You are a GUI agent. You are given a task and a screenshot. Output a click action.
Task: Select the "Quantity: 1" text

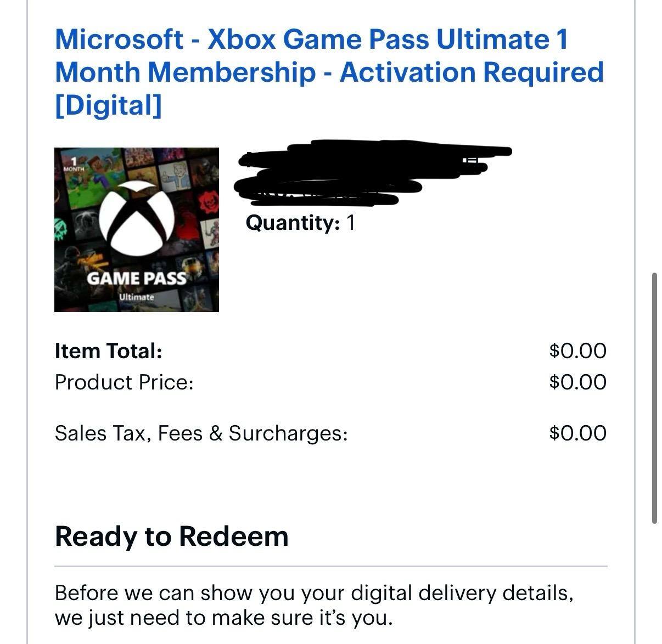[300, 223]
